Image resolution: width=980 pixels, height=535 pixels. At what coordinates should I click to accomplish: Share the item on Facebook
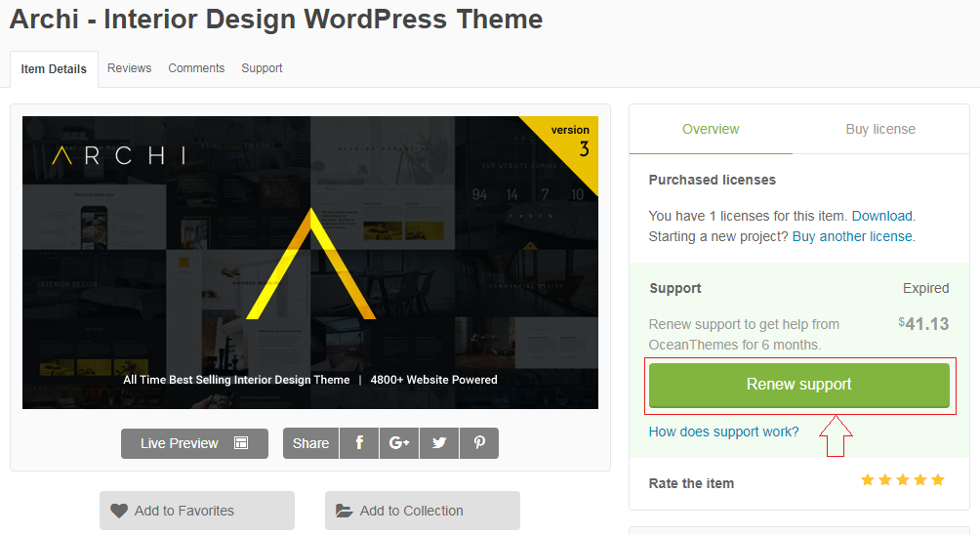point(359,443)
